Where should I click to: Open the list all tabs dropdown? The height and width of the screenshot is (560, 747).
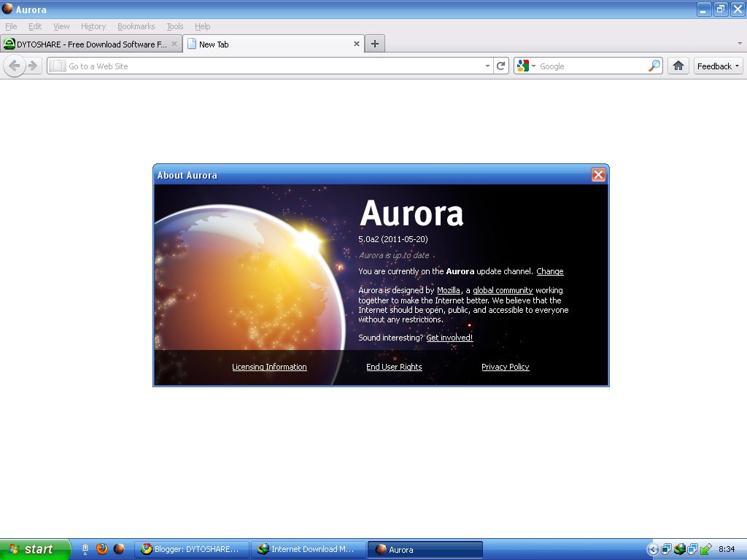740,43
